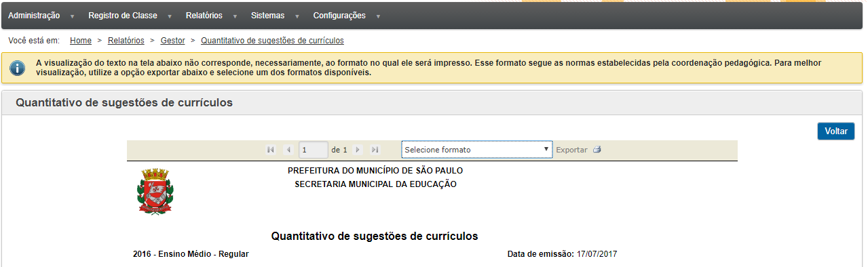Screen dimensions: 868x267
Task: Click the Voltar button
Action: [x=836, y=131]
